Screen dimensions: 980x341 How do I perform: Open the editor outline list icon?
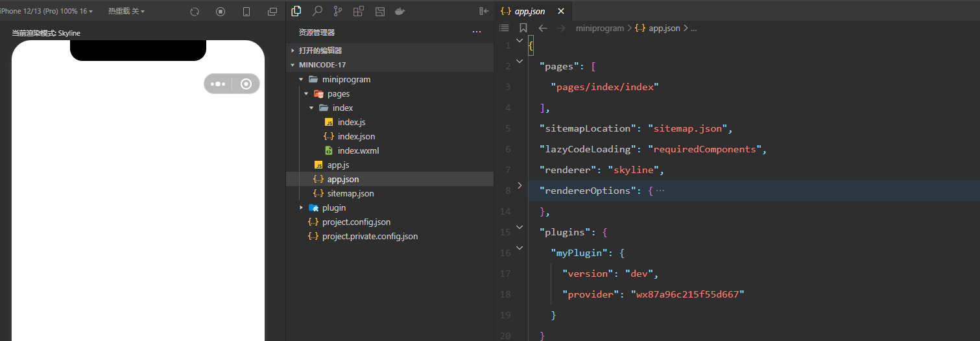pyautogui.click(x=504, y=28)
